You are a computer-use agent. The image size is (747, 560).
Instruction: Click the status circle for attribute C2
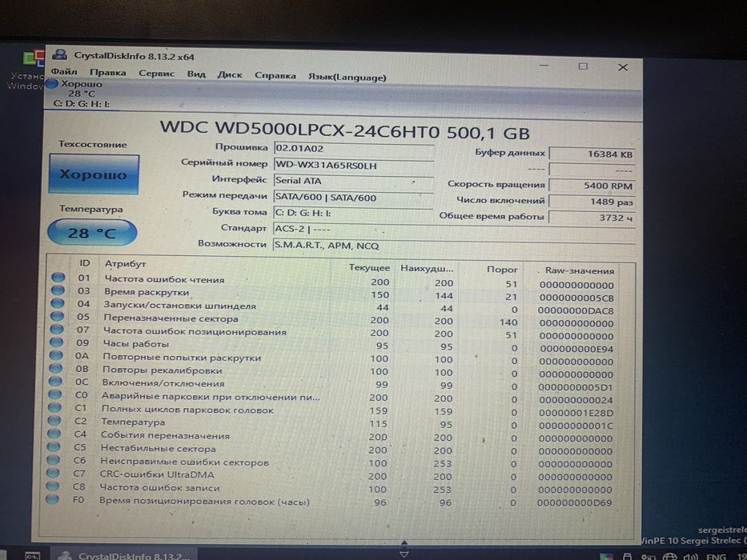tap(54, 421)
